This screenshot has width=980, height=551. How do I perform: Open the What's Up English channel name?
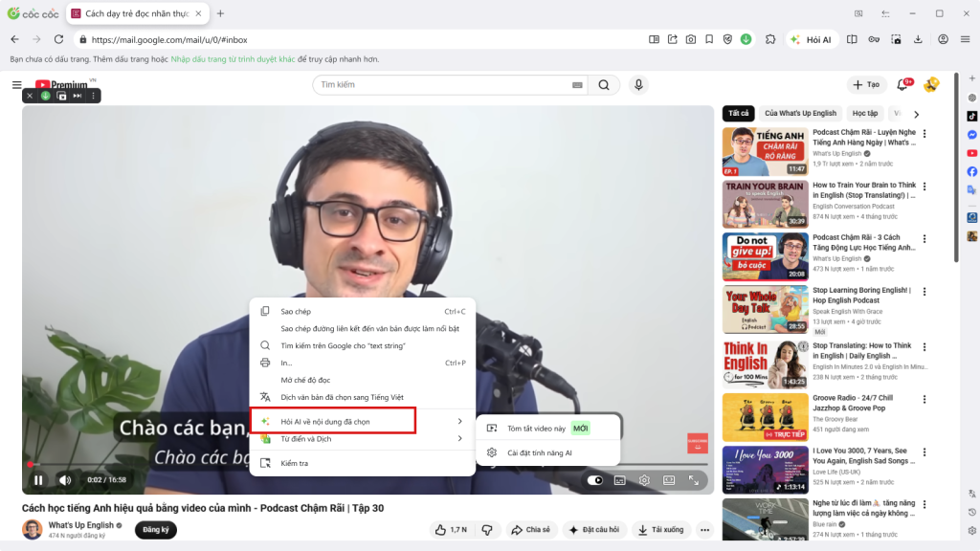(x=81, y=525)
